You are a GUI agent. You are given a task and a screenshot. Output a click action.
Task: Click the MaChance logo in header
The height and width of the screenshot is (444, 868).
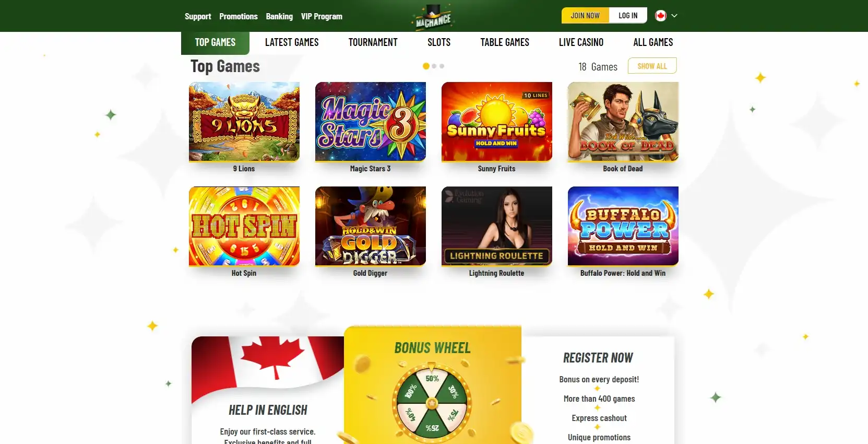[433, 17]
